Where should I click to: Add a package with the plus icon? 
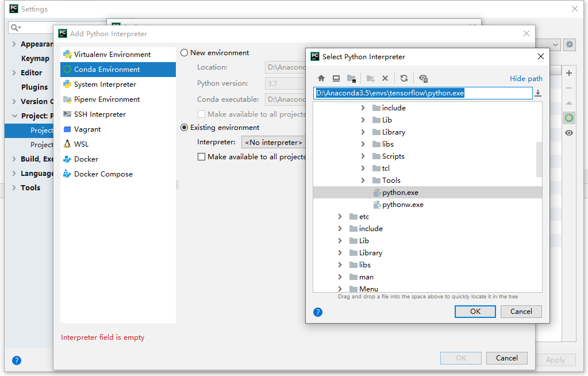pos(569,73)
